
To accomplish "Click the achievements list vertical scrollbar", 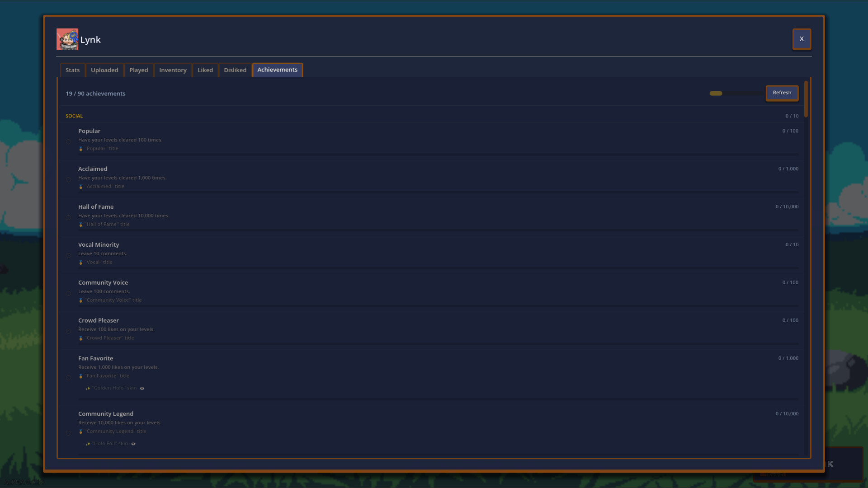I will [806, 99].
